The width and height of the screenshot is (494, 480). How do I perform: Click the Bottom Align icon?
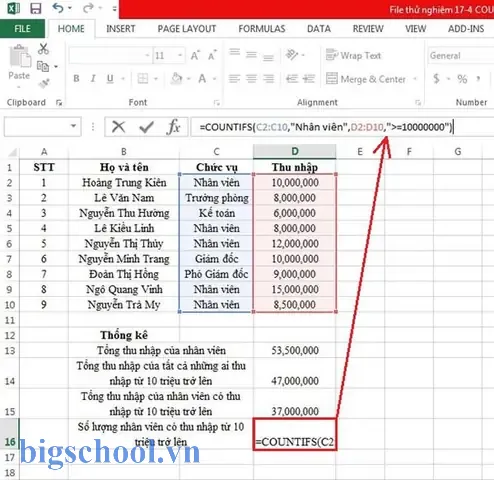pos(268,57)
